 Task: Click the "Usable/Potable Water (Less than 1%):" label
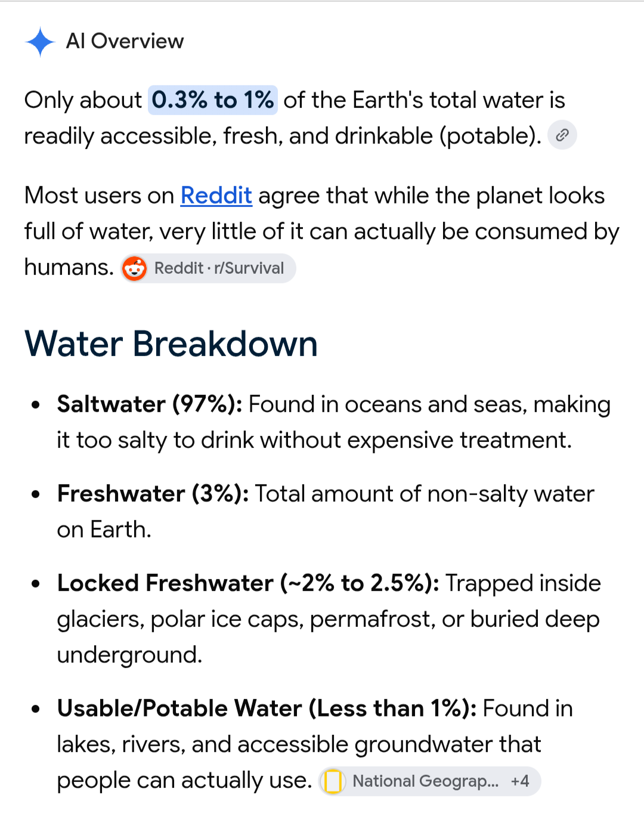tap(267, 709)
